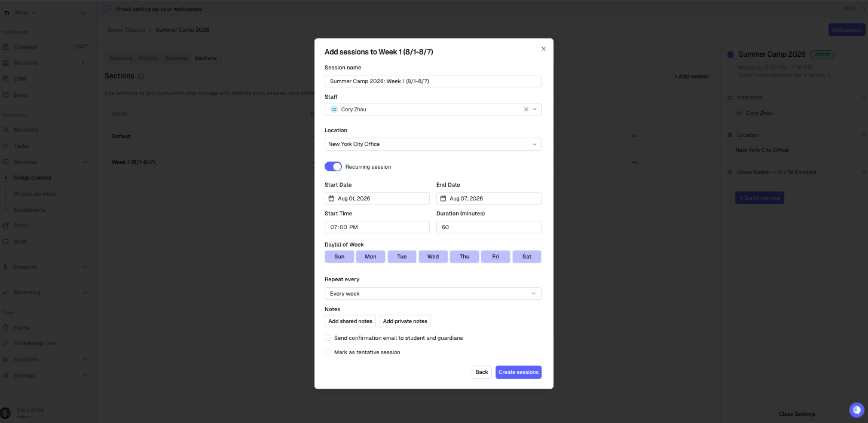
Task: Open options menu for Default section
Action: click(x=634, y=136)
